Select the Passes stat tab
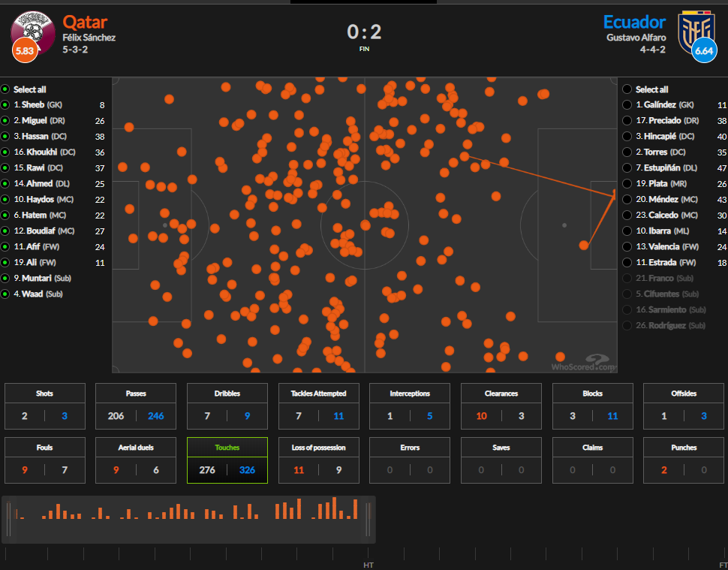 [136, 406]
